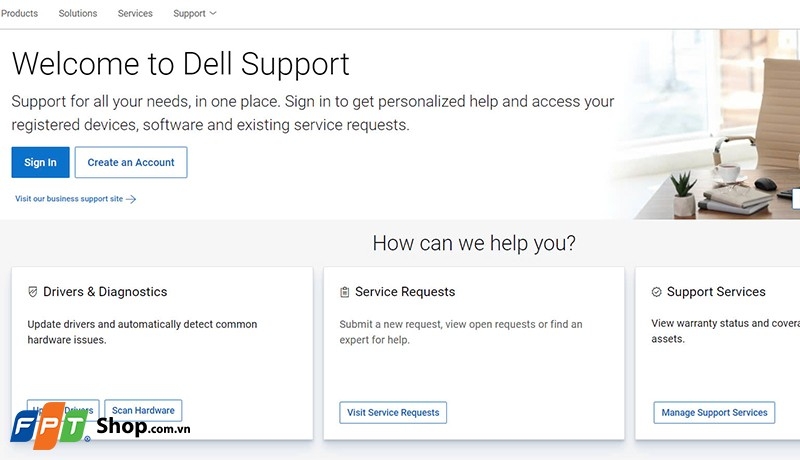Screen dimensions: 800x460
Task: Click the Scan Hardware button
Action: (143, 410)
